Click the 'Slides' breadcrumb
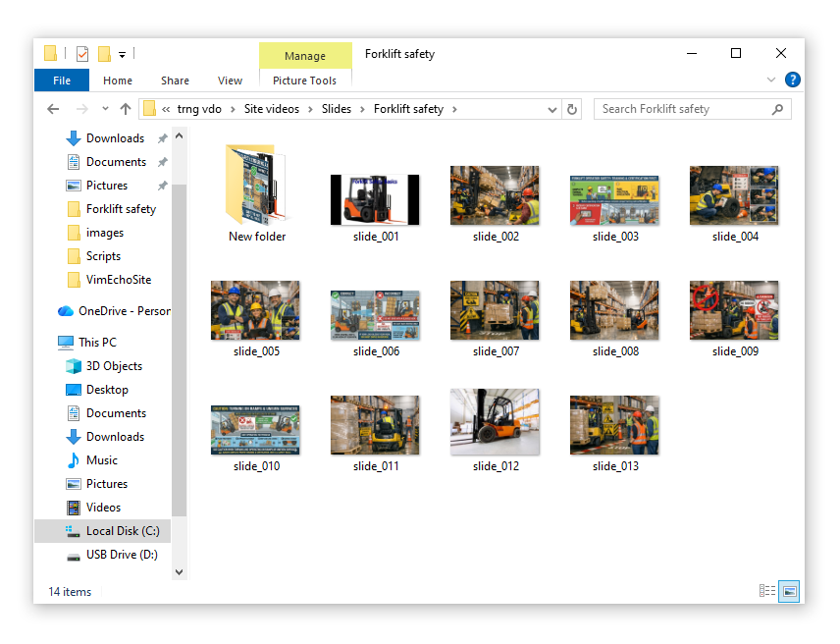This screenshot has width=840, height=644. point(337,109)
